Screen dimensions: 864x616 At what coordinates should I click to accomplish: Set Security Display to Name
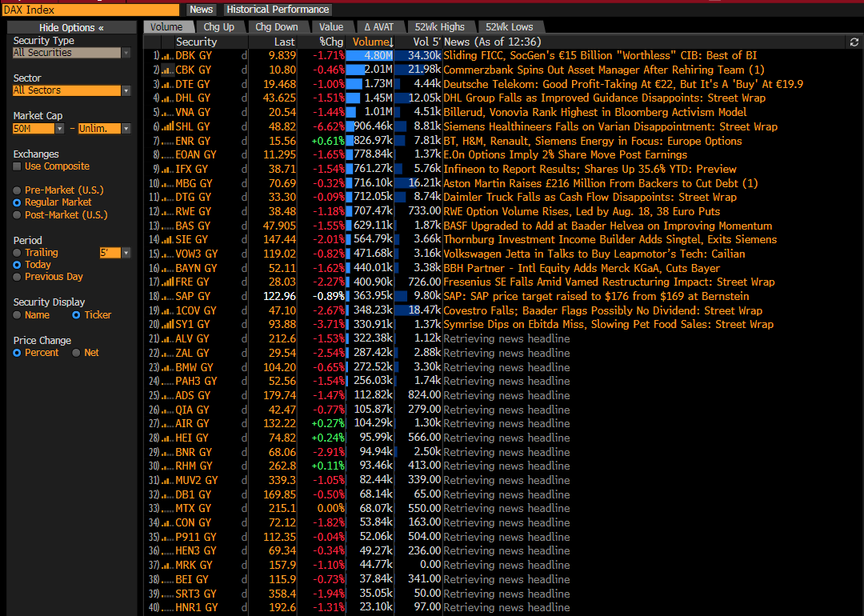point(17,315)
